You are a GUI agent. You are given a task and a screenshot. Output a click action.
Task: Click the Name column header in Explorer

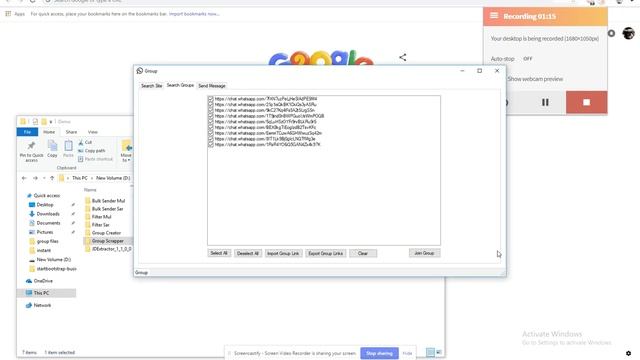pos(90,190)
